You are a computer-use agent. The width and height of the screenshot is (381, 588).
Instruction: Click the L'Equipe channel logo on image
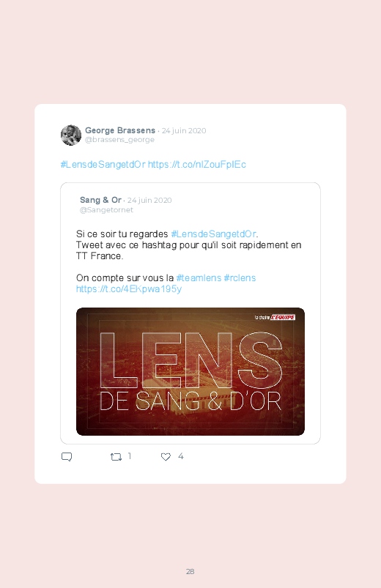[275, 317]
